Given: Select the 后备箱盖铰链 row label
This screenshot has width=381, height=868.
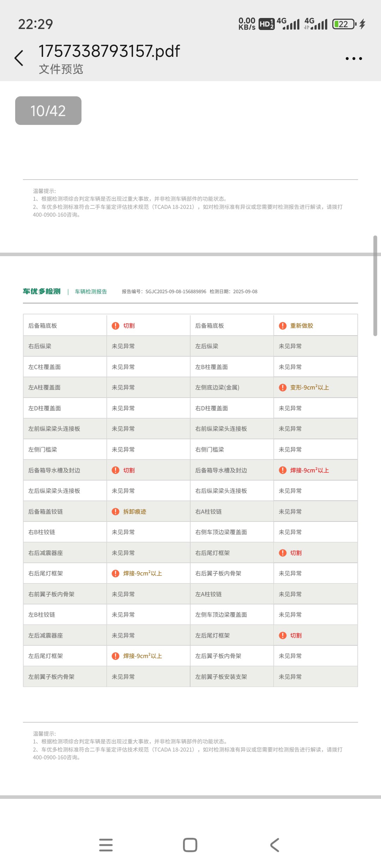Looking at the screenshot, I should point(46,512).
